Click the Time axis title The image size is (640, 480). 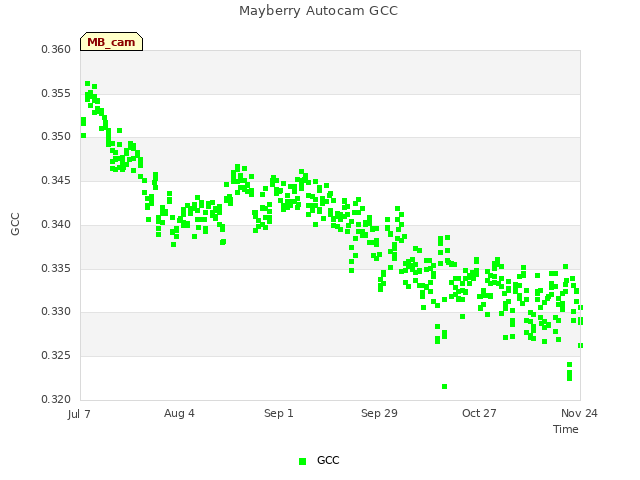(566, 429)
